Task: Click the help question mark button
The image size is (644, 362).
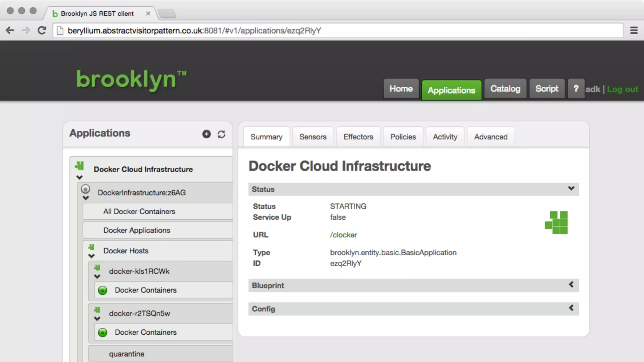Action: click(576, 89)
